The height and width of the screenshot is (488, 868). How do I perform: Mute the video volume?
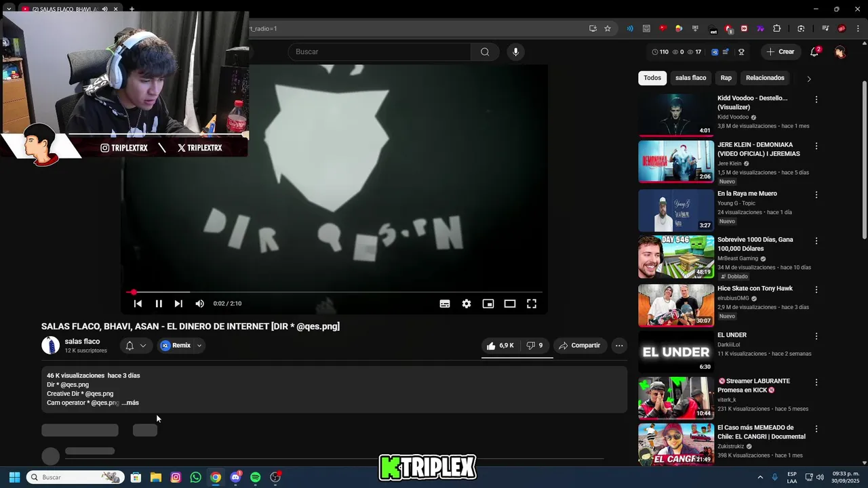point(199,304)
